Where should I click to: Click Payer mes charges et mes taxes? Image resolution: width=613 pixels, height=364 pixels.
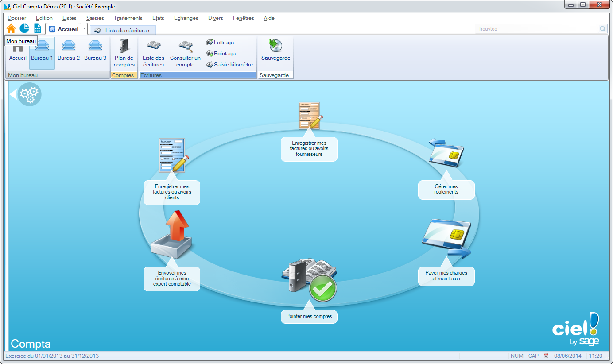click(446, 276)
